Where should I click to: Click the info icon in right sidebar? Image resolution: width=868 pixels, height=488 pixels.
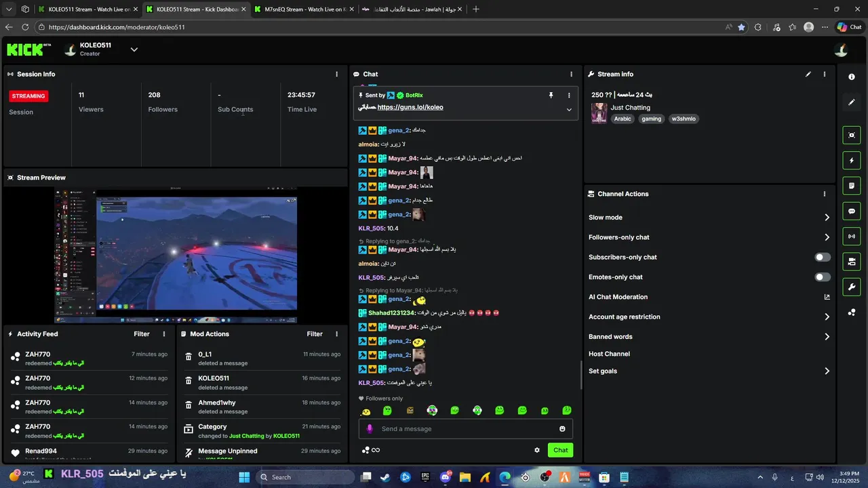[852, 77]
